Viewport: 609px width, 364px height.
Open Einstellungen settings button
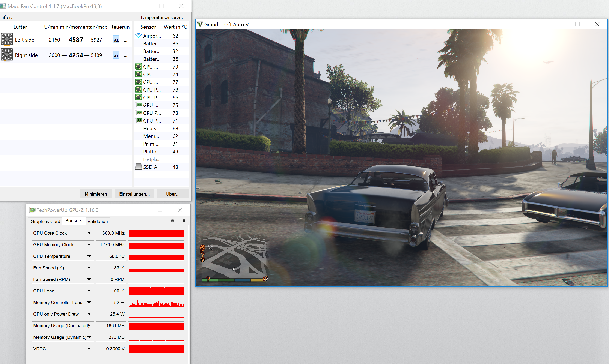(x=134, y=194)
